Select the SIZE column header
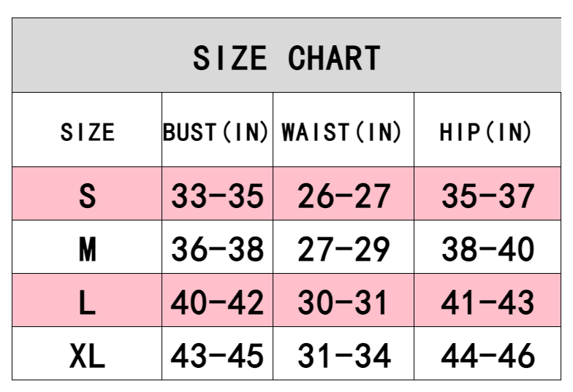The image size is (573, 392). coord(87,132)
